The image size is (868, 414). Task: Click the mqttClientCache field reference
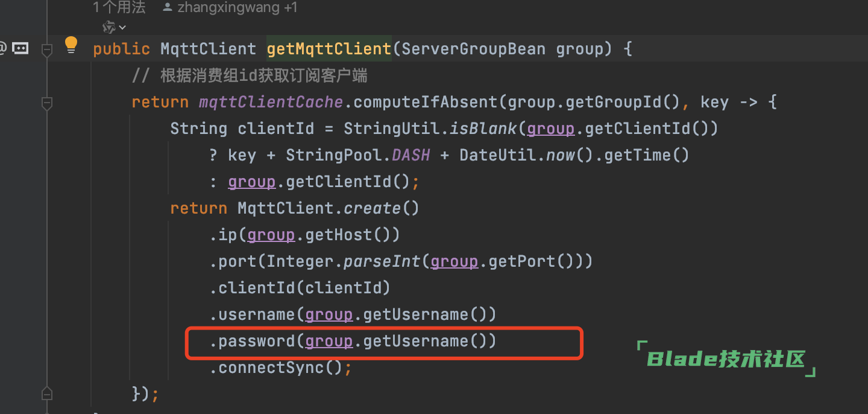pyautogui.click(x=271, y=102)
